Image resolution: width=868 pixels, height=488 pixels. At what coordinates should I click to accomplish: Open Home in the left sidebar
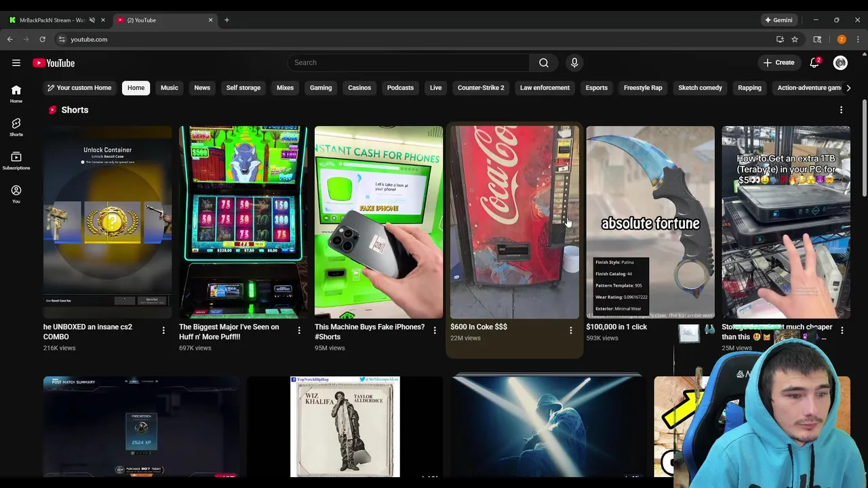tap(16, 94)
